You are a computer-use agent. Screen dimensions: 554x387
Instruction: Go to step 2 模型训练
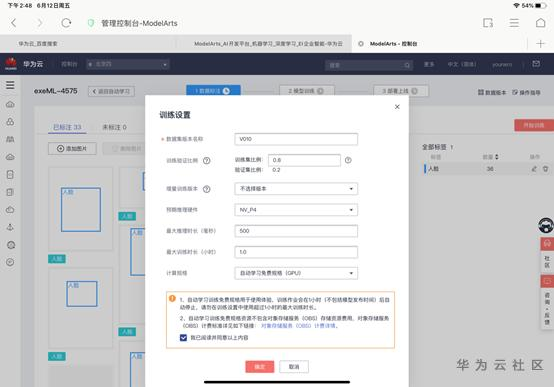point(306,91)
